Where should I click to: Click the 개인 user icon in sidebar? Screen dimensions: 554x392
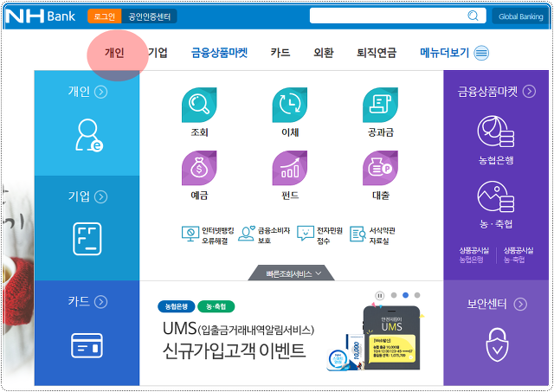tap(88, 135)
